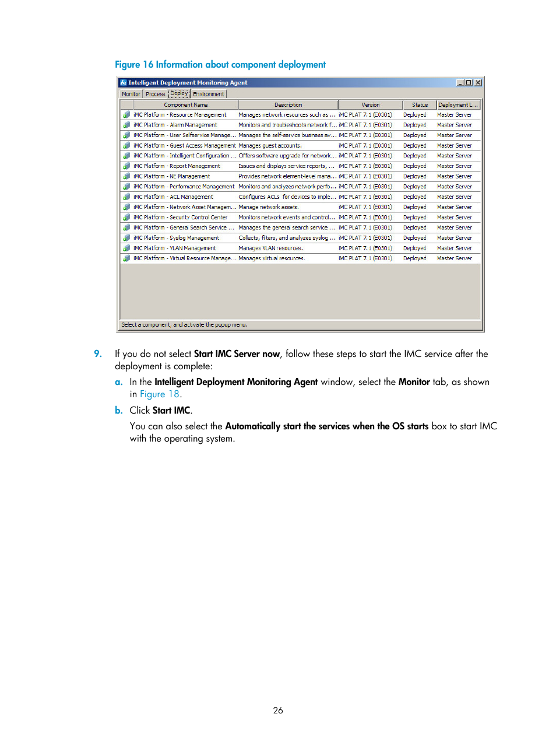Select 'iMC Platform - Resource Management' row
Screen dimensions: 556x756
(x=300, y=115)
